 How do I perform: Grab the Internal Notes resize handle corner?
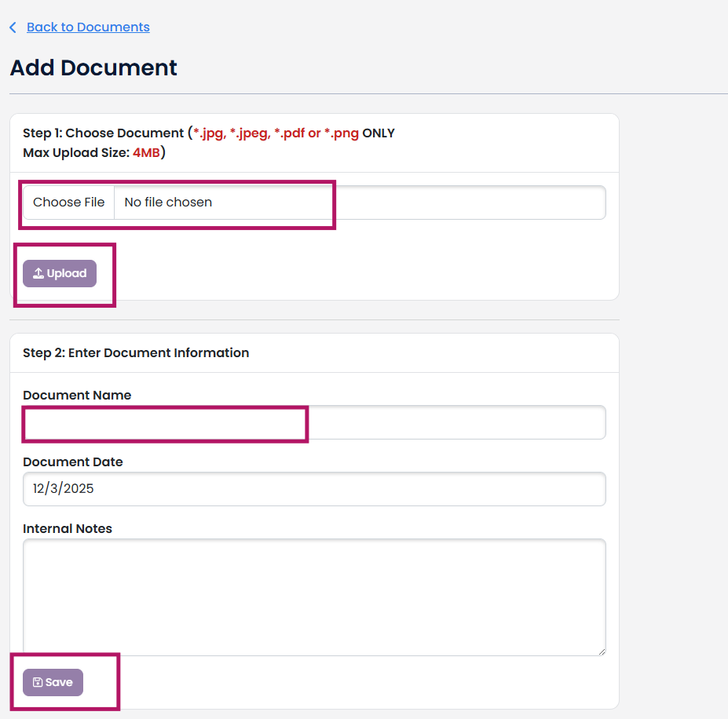(602, 651)
